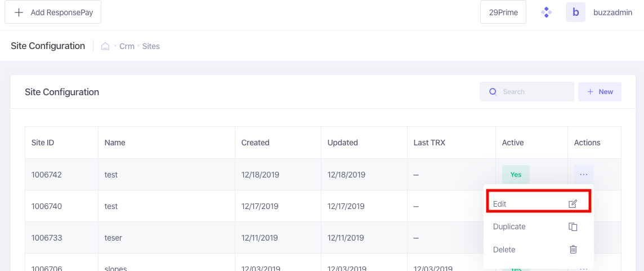This screenshot has height=271, width=644.
Task: Focus the Search input field
Action: tap(527, 92)
